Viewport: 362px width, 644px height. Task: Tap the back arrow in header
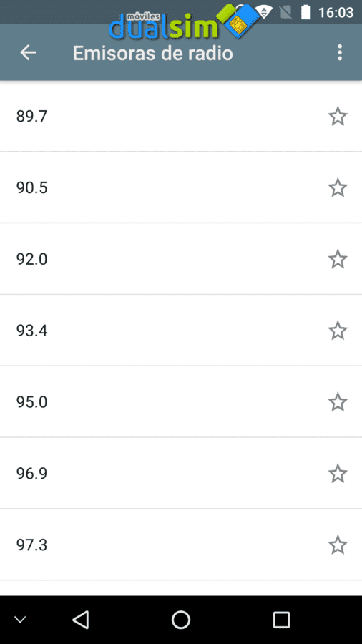tap(29, 52)
